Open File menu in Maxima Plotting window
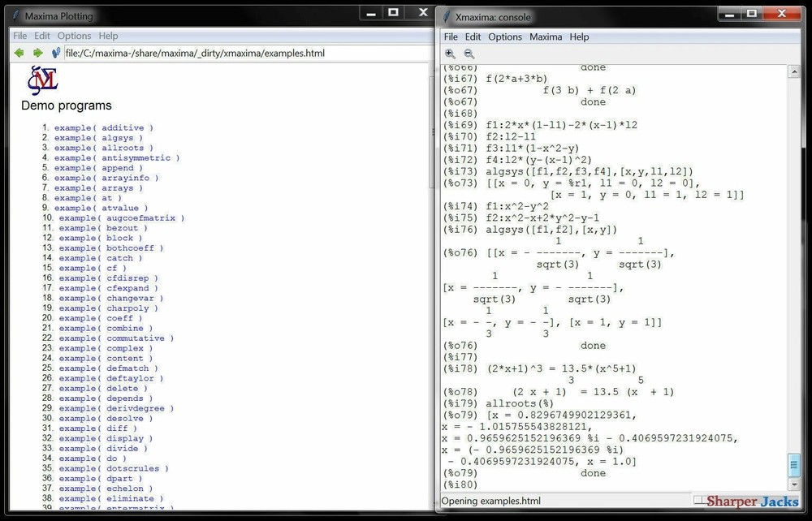 pyautogui.click(x=19, y=36)
